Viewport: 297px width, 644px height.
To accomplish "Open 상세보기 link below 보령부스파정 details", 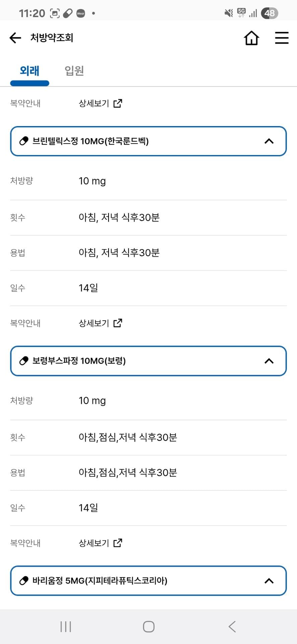I will click(94, 543).
